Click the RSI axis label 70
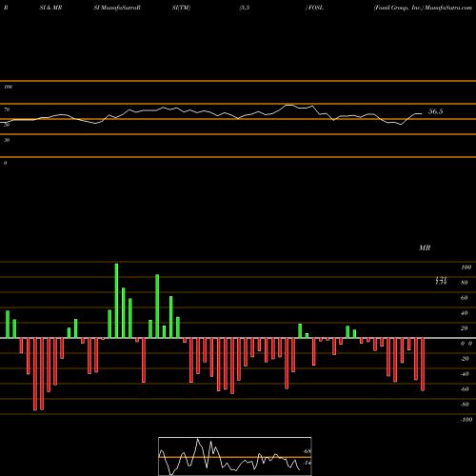The height and width of the screenshot is (476, 476). coord(7,109)
